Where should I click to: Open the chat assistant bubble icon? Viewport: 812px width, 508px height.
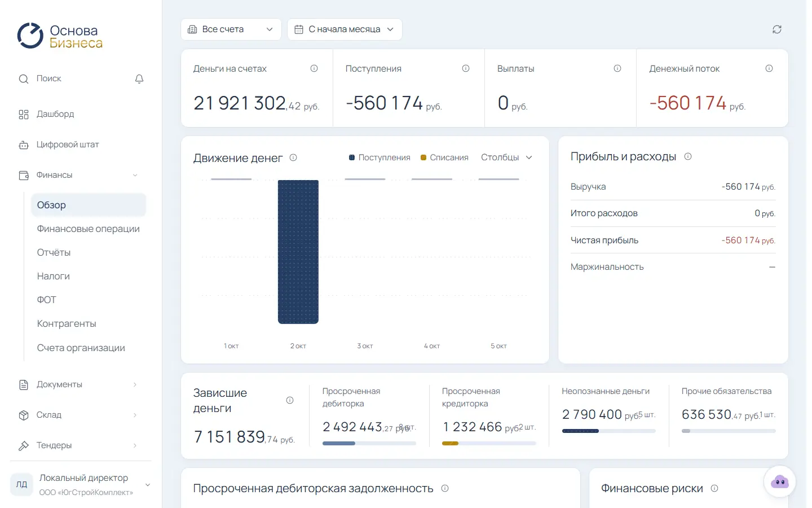780,481
